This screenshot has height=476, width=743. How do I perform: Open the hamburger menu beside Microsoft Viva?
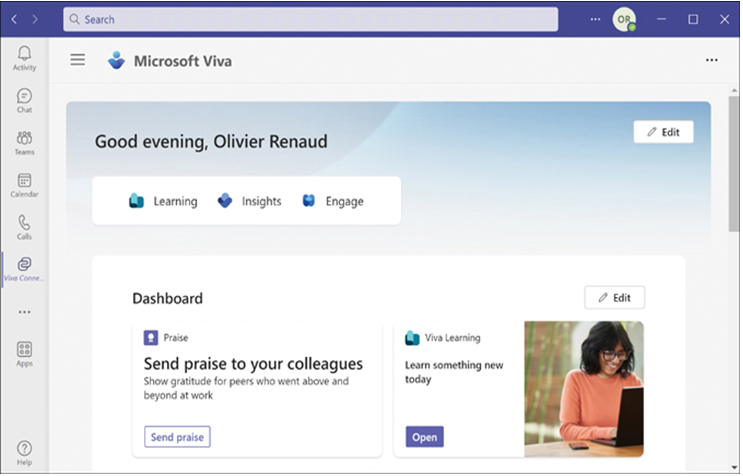pos(78,60)
